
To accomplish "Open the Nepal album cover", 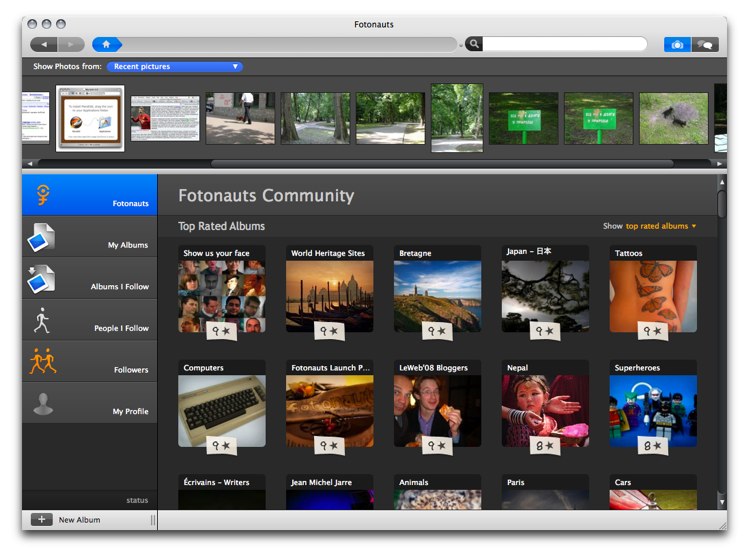I will (545, 410).
